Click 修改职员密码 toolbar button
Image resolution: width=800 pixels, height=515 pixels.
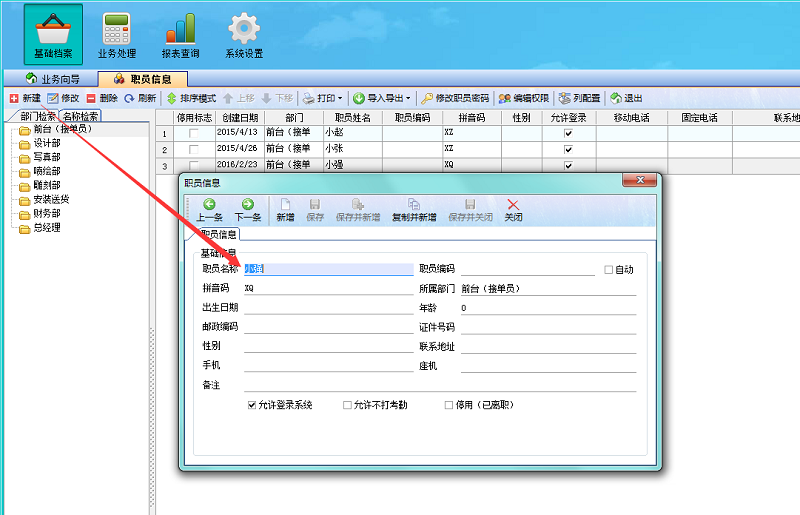tap(455, 98)
